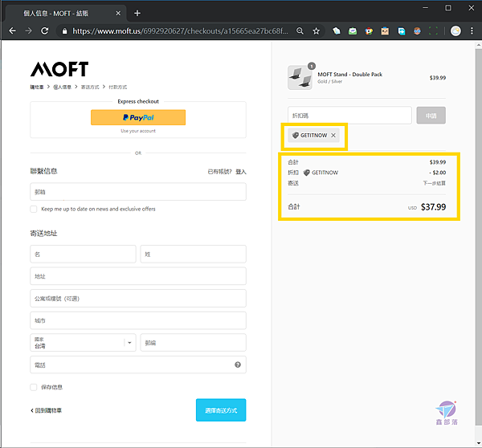This screenshot has width=482, height=448.
Task: Click the 名 first name field
Action: (x=83, y=255)
